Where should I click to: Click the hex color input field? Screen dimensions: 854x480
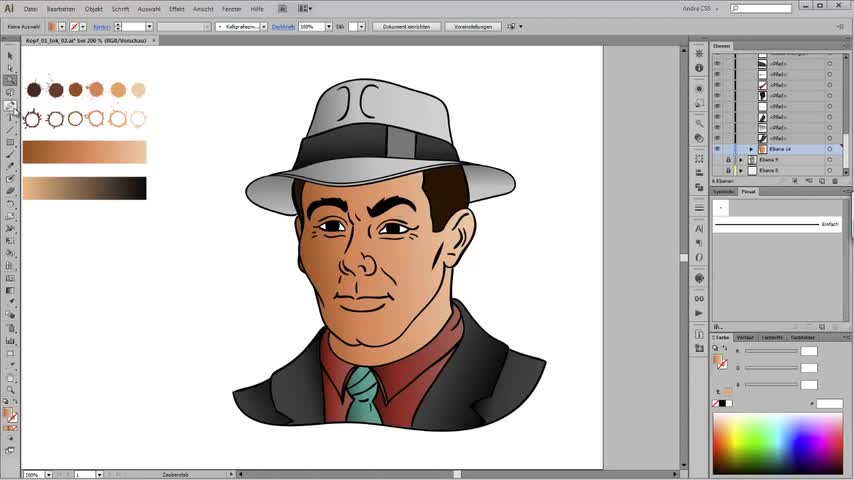click(829, 404)
